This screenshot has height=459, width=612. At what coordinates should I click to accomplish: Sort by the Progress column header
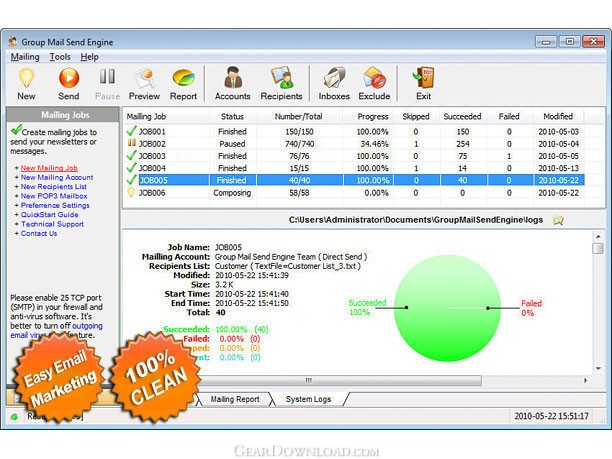367,116
